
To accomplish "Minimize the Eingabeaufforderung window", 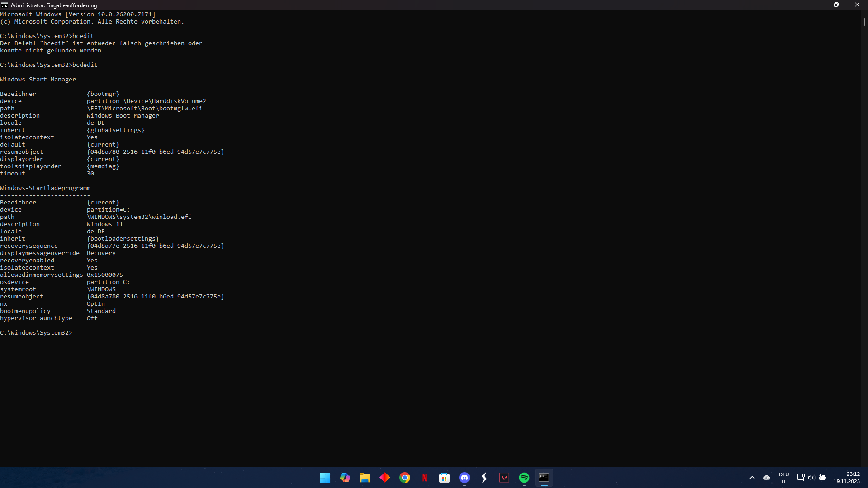I will 816,5.
